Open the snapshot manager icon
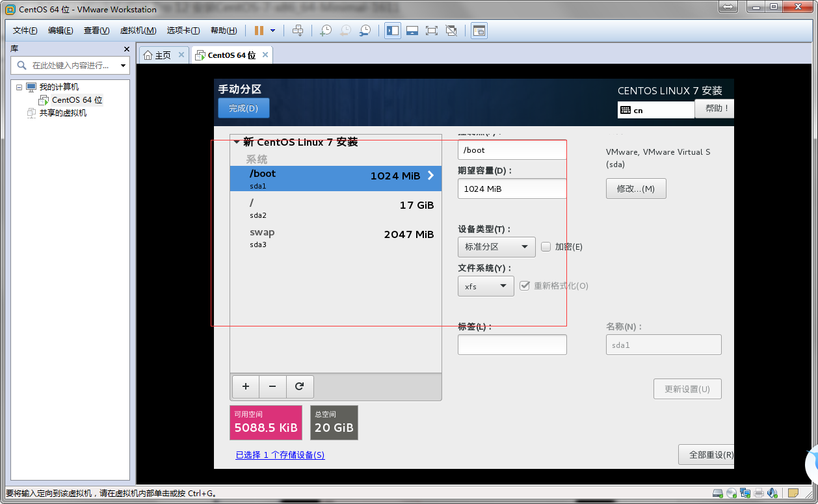This screenshot has width=818, height=504. (x=365, y=31)
